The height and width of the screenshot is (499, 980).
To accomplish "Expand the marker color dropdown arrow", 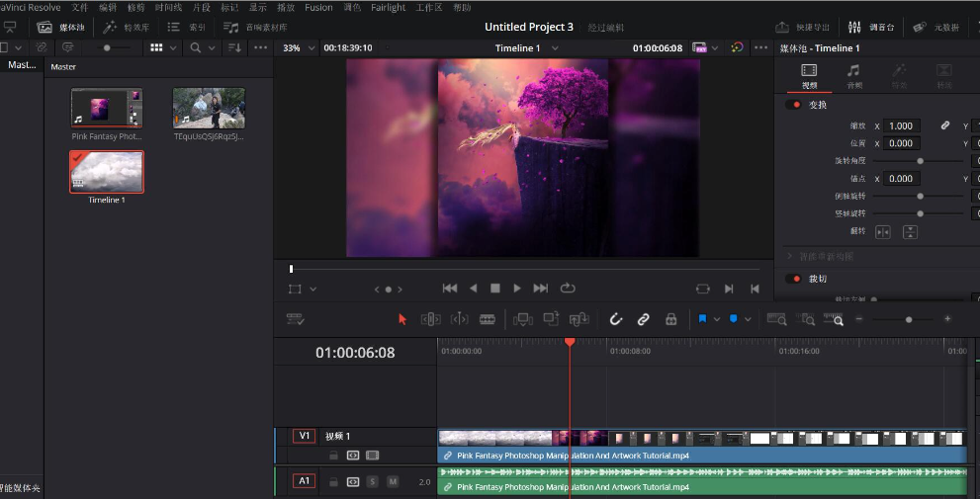I will [x=748, y=319].
